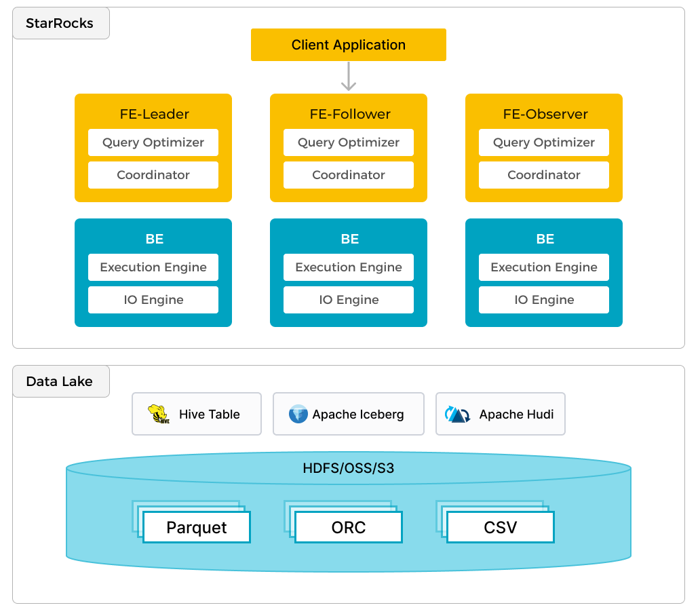Click the arrow below Client Application
700x616 pixels.
tap(348, 77)
